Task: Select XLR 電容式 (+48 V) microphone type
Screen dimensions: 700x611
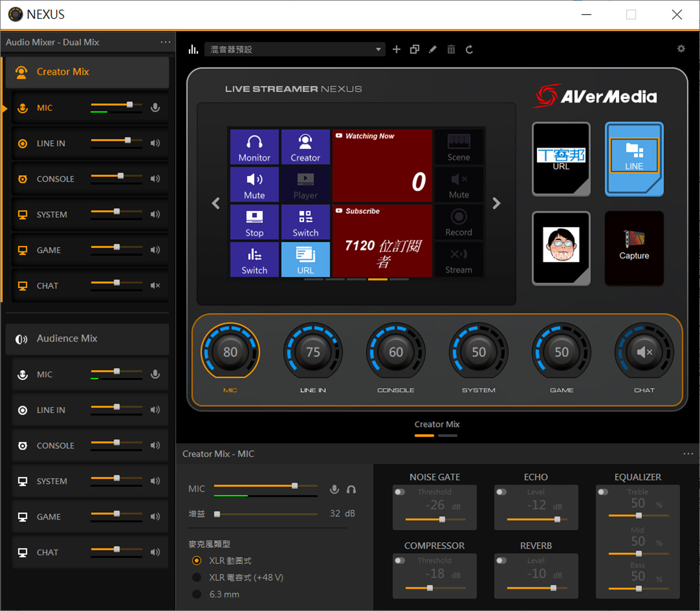Action: (196, 577)
